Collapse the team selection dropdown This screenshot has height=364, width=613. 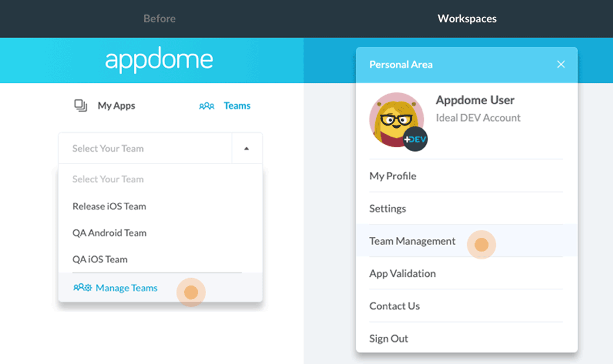pos(245,149)
